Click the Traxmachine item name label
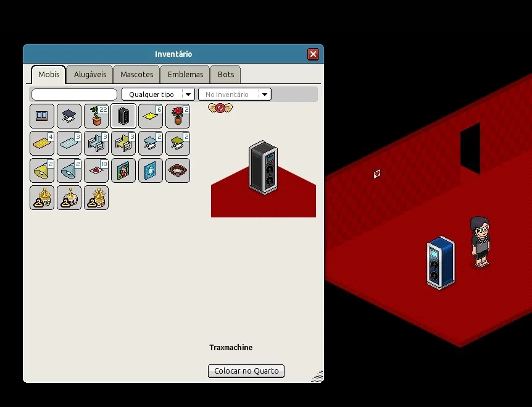The image size is (532, 407). 231,348
